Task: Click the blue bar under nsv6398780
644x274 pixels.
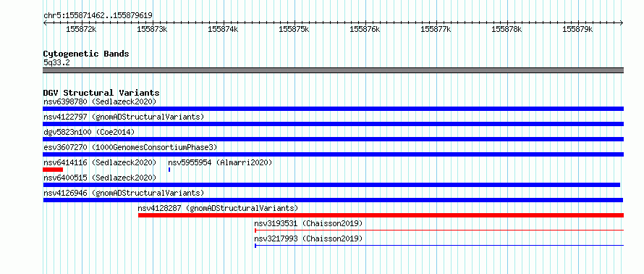Action: click(333, 109)
